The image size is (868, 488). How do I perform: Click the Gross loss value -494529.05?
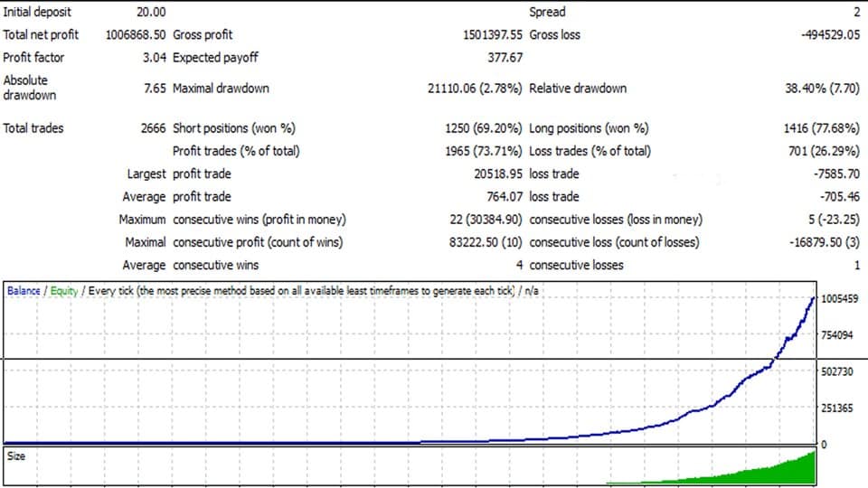pyautogui.click(x=830, y=34)
